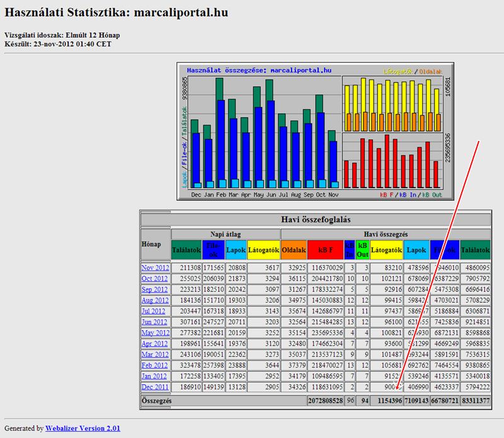This screenshot has height=438, width=504.
Task: Open the Apr 2012 report link
Action: tap(154, 344)
